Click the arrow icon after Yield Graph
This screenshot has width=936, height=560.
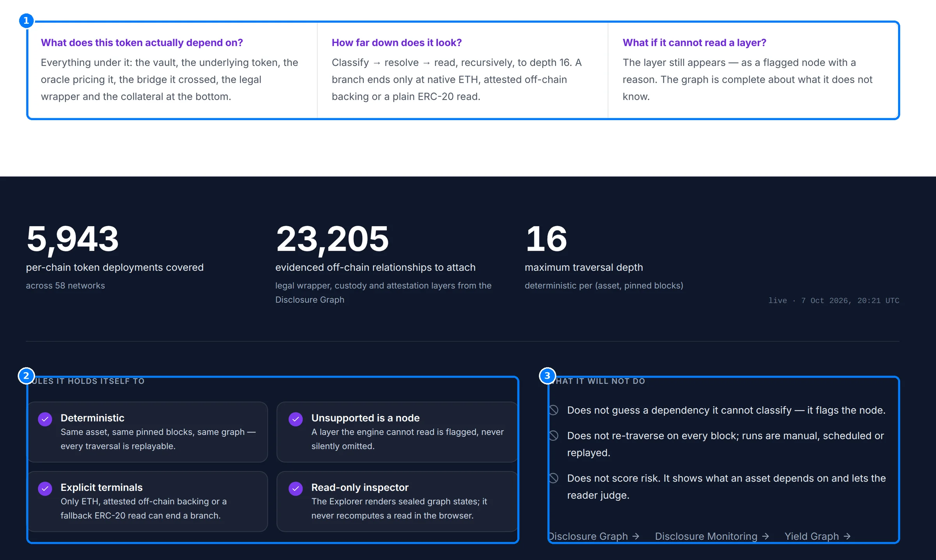point(847,536)
